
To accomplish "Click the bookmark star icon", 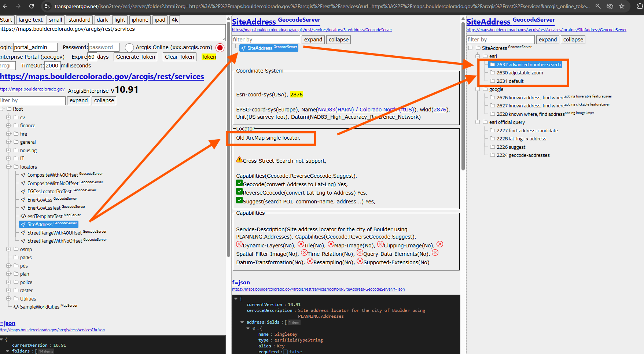I will point(622,6).
